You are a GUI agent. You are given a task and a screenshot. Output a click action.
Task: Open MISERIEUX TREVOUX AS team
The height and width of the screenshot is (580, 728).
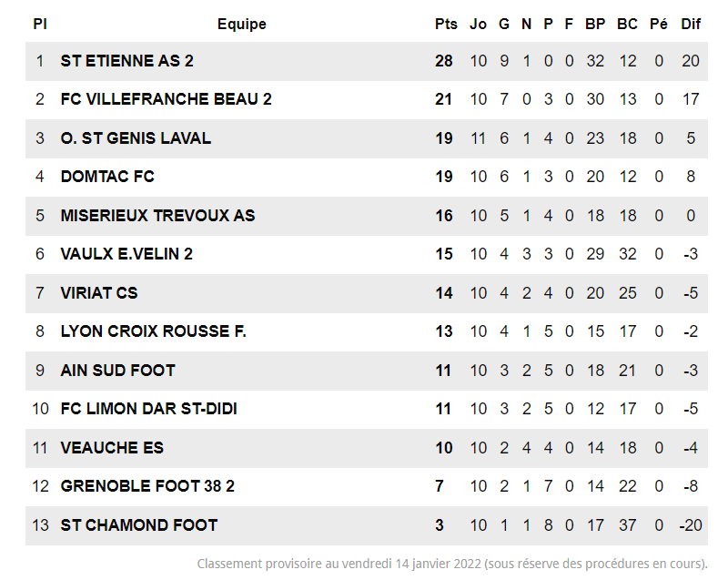[x=157, y=216]
